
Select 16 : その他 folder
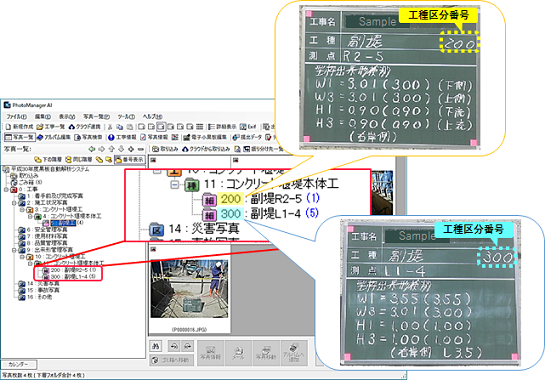36,297
